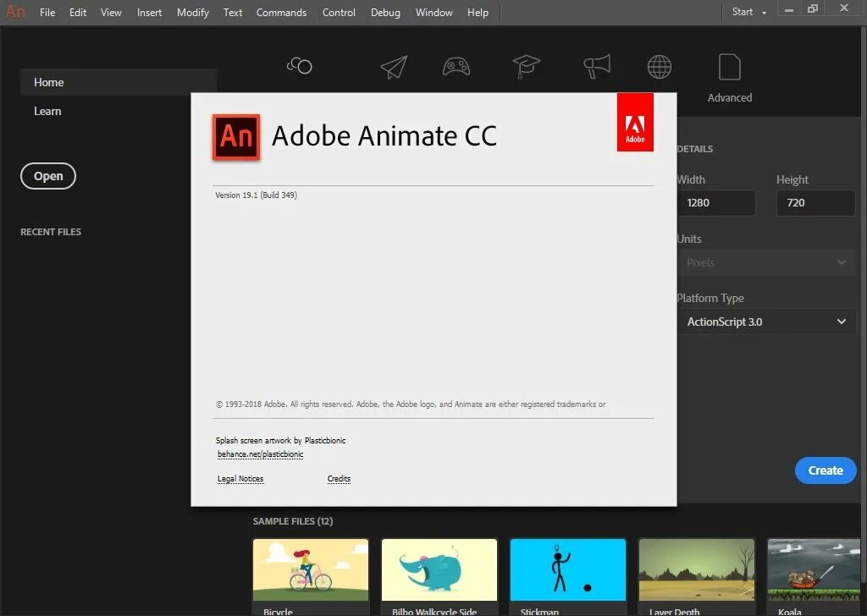The image size is (867, 616).
Task: Minimize the Animate window
Action: (789, 9)
